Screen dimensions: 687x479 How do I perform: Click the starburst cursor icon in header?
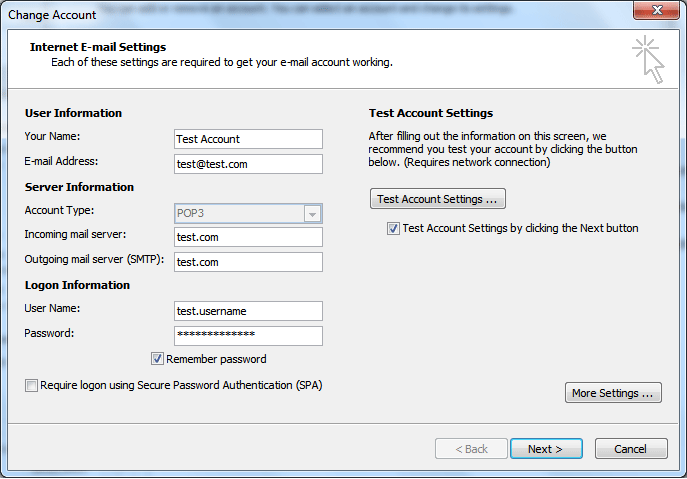coord(647,59)
